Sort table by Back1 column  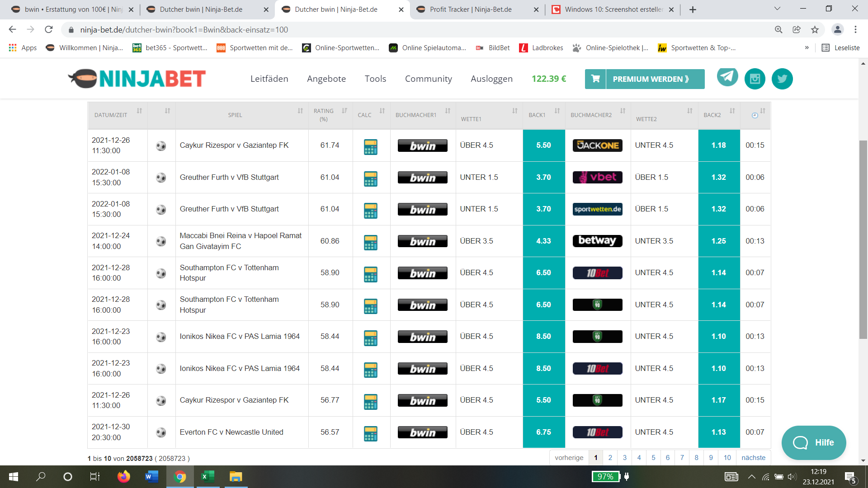544,115
